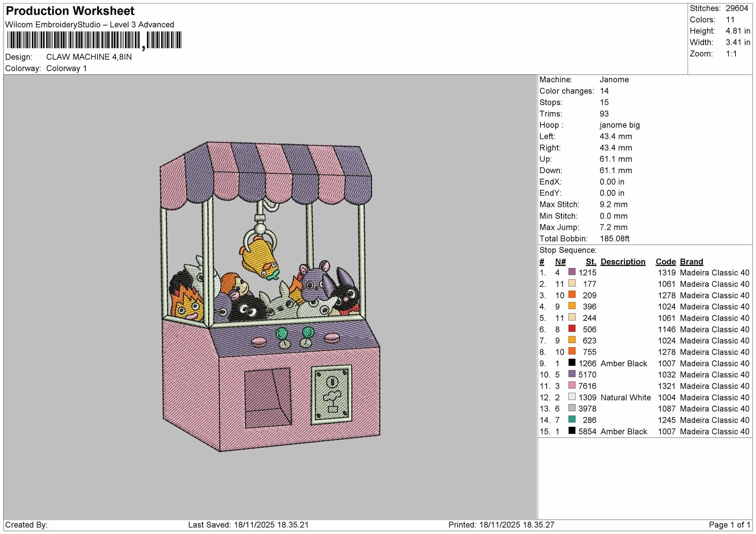Pick the red swatch for stop 6 code 1146
The image size is (756, 534).
point(572,328)
